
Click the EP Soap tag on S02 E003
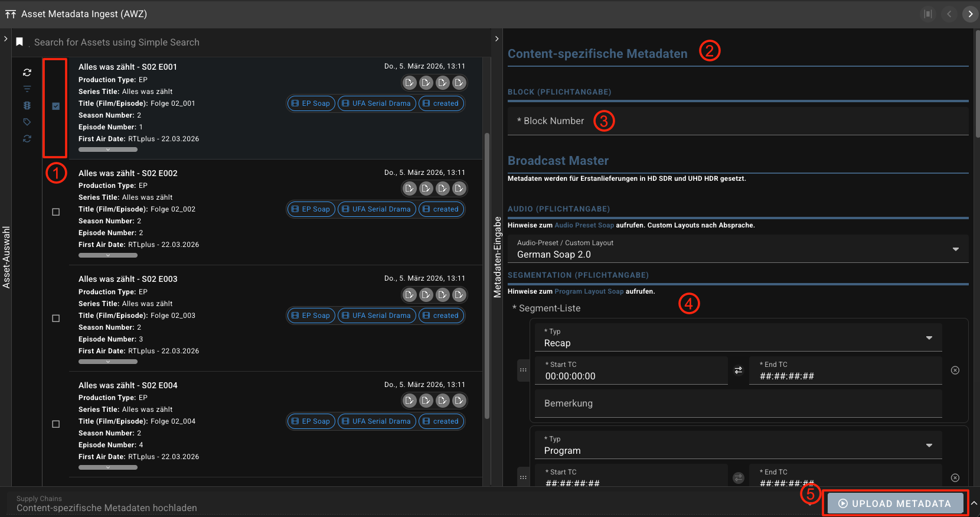(311, 316)
